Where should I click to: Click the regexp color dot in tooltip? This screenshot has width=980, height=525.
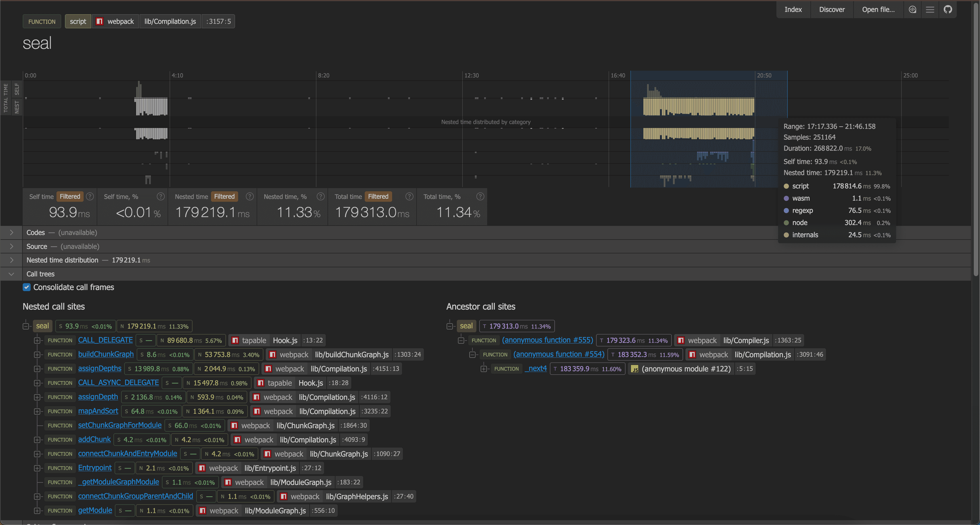point(786,211)
